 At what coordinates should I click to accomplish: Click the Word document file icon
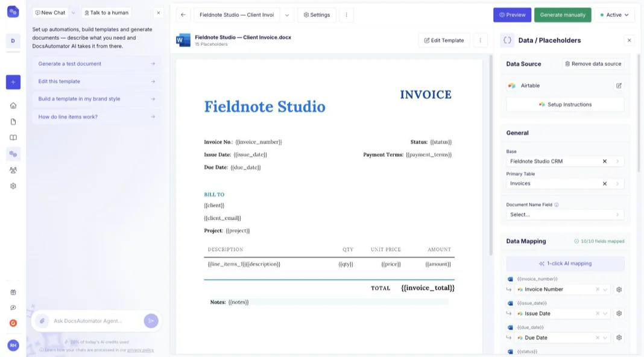183,40
